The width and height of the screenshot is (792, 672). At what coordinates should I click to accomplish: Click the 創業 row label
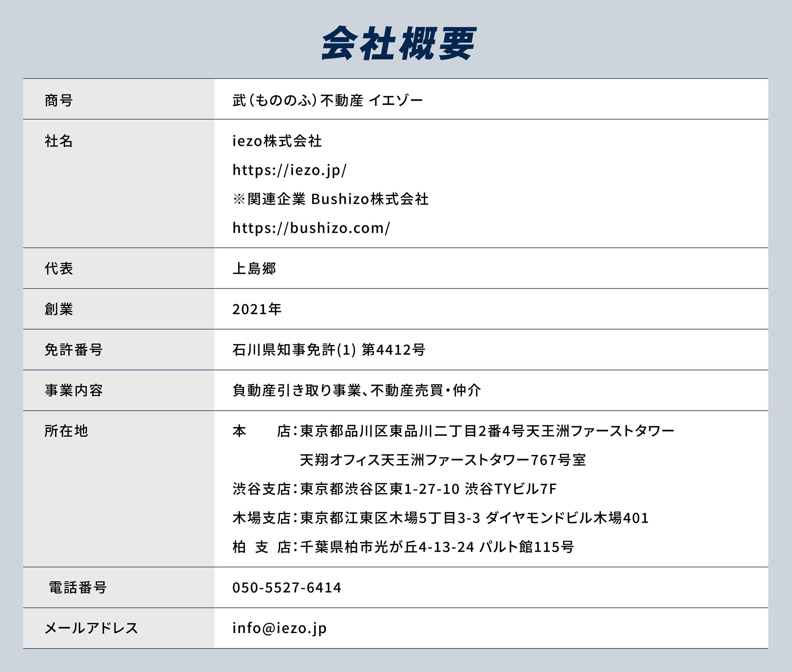[x=58, y=309]
